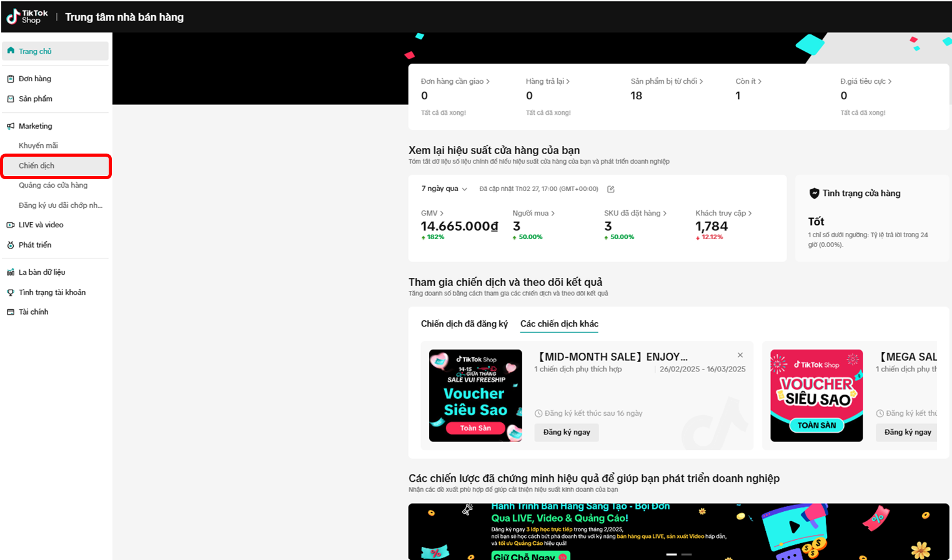This screenshot has height=560, width=952.
Task: Expand Đơn hàng cần giao details
Action: (x=455, y=81)
